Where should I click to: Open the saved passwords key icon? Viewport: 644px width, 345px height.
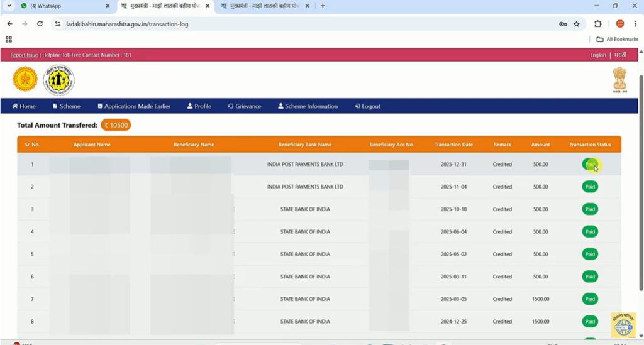[563, 24]
